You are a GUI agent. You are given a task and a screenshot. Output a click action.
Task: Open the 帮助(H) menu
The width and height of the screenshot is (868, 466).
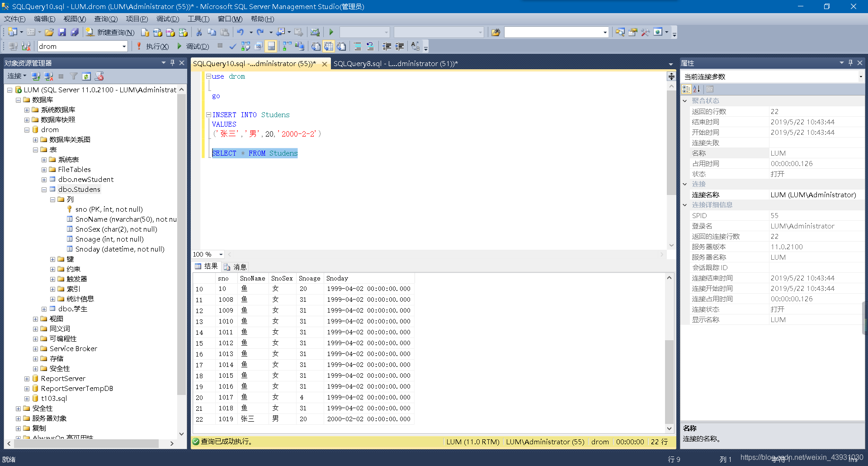click(x=263, y=19)
